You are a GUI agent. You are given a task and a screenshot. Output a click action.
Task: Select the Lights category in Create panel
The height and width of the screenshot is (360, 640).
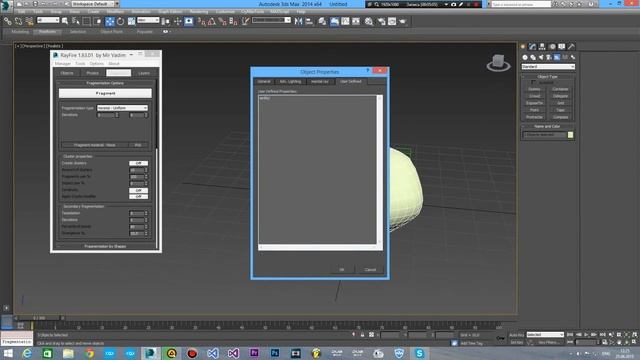[541, 58]
